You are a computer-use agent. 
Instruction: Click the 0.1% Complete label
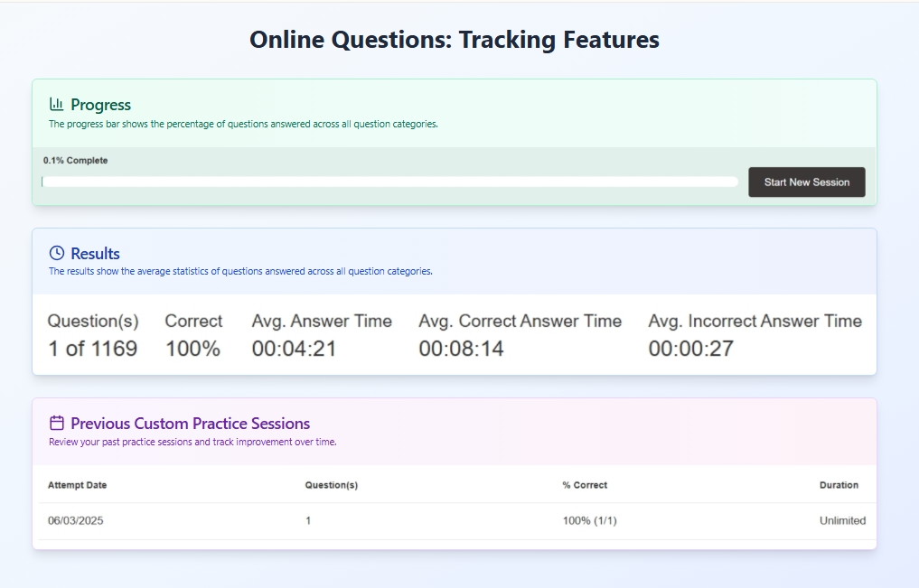point(76,161)
